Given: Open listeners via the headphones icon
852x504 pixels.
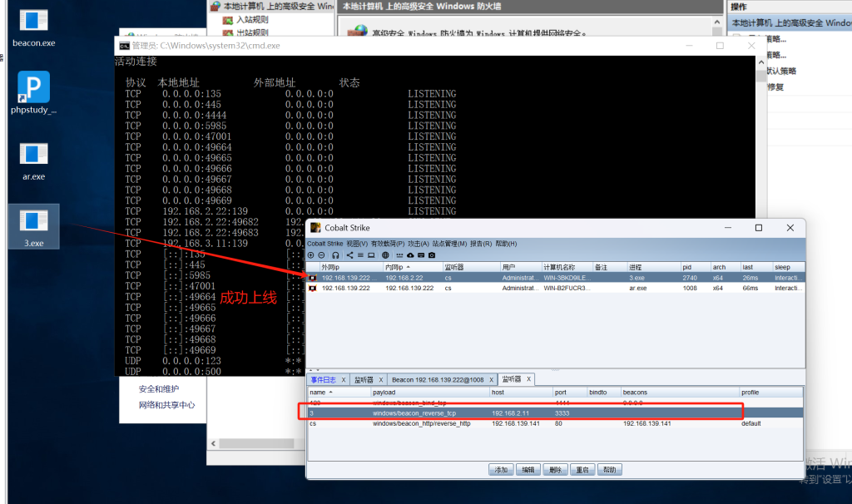Looking at the screenshot, I should point(335,255).
